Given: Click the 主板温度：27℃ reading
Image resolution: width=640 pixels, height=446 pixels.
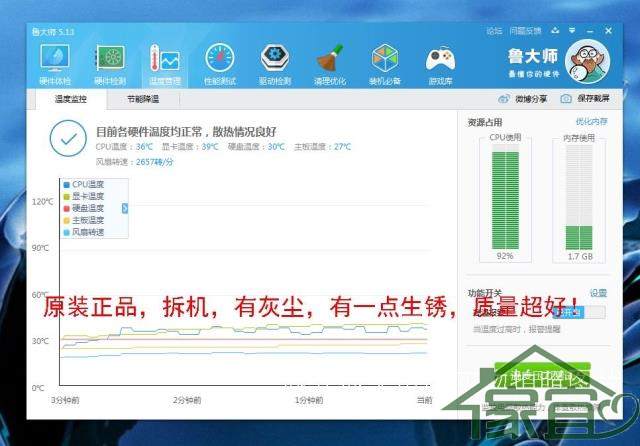Looking at the screenshot, I should 322,147.
